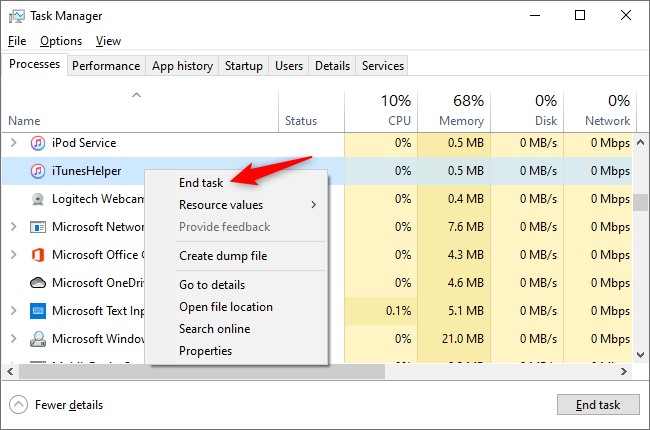
Task: Open the Resource values submenu arrow
Action: tap(313, 205)
